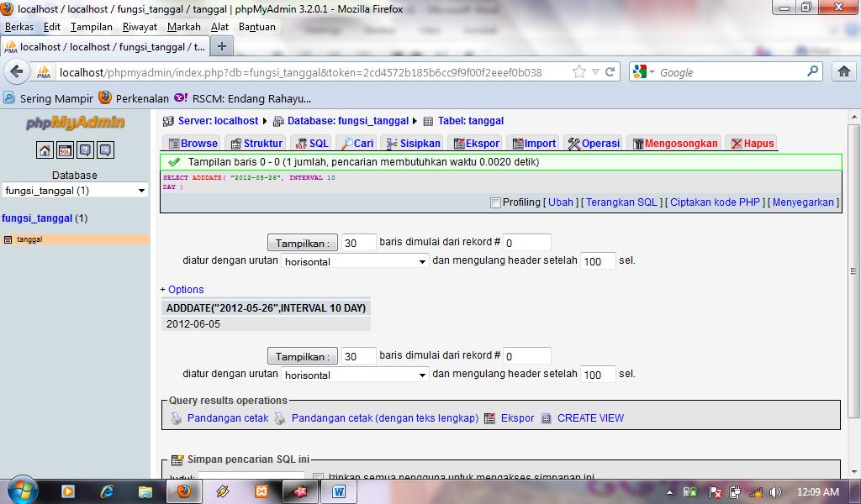Open the SQL tab

click(x=313, y=144)
